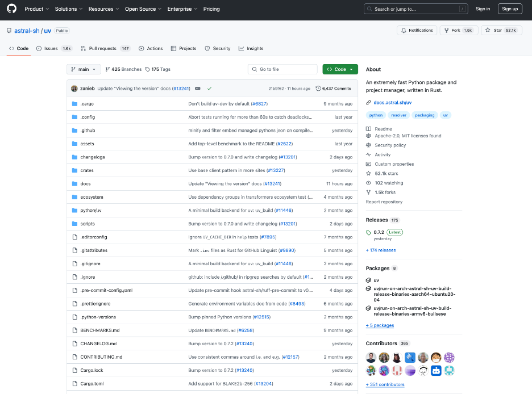Open the Product menu
Image resolution: width=532 pixels, height=394 pixels.
tap(36, 9)
